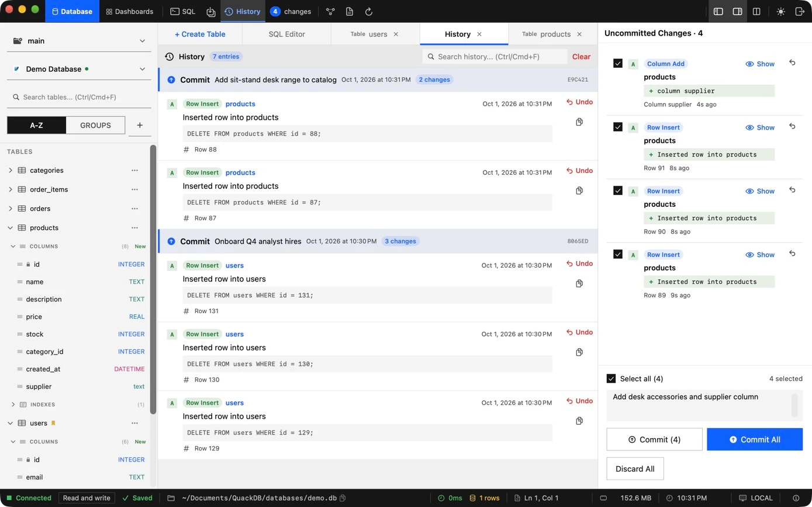Switch to light theme with sun icon
Screen dimensions: 812x507
click(x=781, y=12)
